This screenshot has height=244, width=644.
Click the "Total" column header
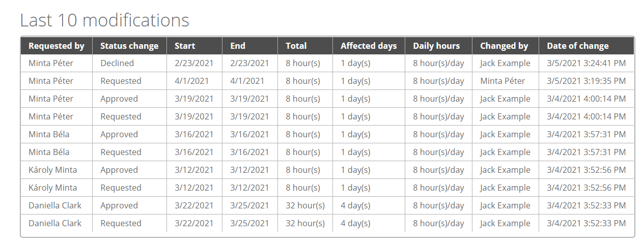pos(296,46)
